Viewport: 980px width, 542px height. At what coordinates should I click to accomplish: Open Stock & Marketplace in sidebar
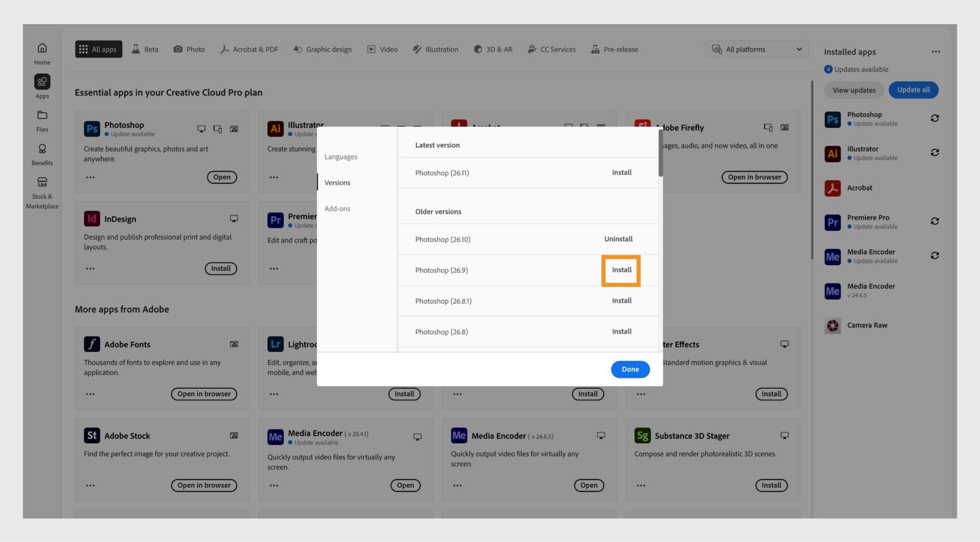point(42,193)
